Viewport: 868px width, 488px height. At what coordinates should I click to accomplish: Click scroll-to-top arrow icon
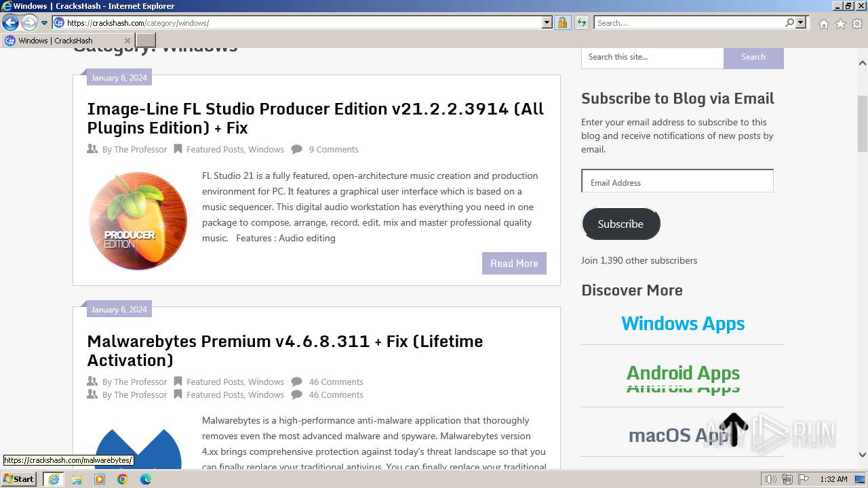(x=734, y=430)
